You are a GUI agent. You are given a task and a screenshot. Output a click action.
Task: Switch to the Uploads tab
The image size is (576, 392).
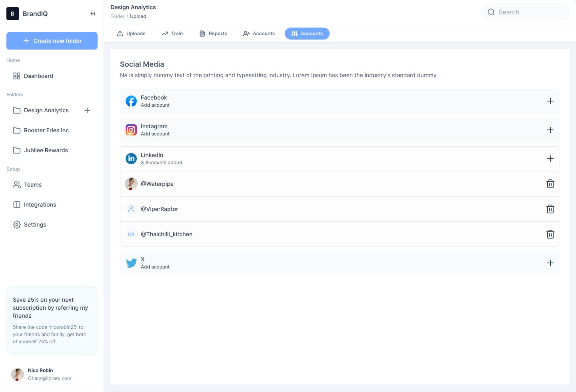[x=131, y=34]
